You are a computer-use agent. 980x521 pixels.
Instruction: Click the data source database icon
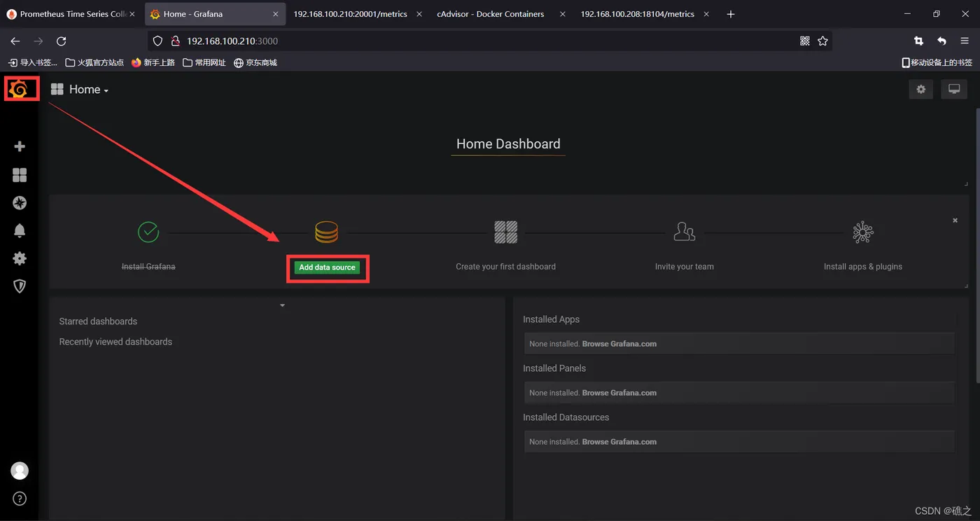point(326,232)
